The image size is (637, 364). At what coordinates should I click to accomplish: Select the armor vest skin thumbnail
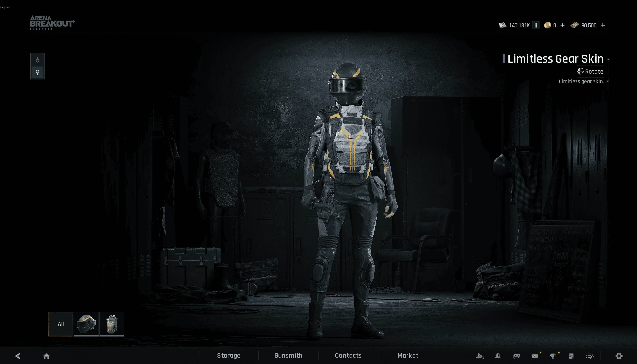click(x=112, y=324)
